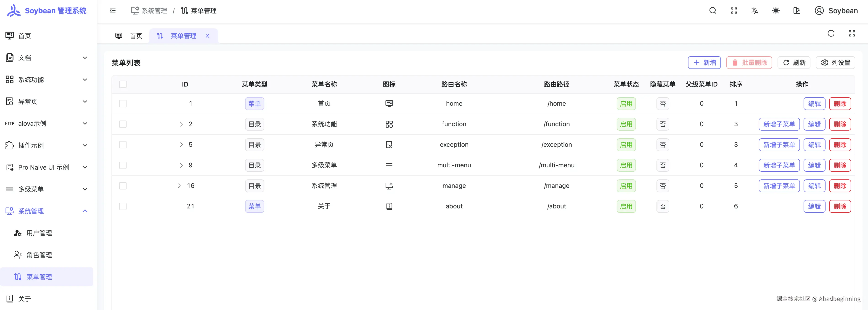Check the header select-all checkbox

click(x=123, y=84)
